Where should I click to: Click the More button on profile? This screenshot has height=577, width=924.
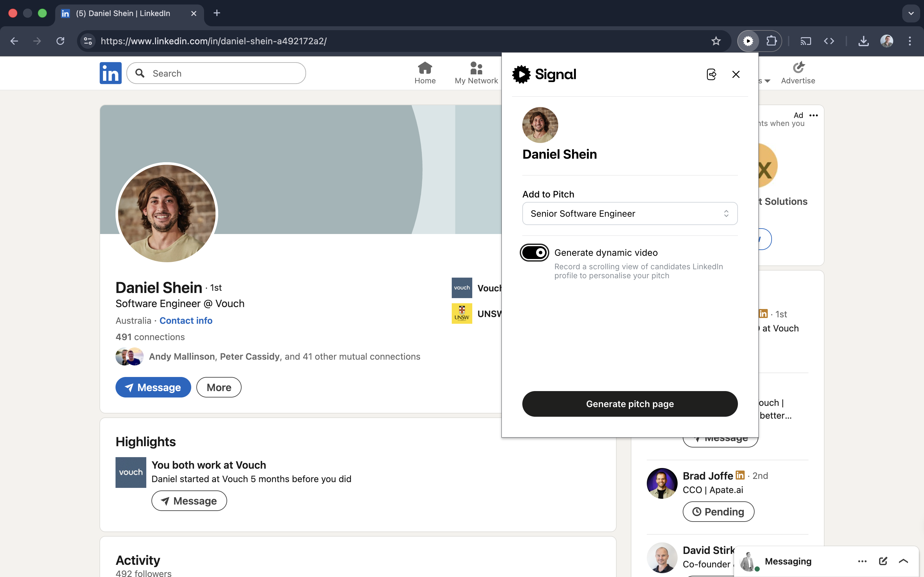pos(219,387)
